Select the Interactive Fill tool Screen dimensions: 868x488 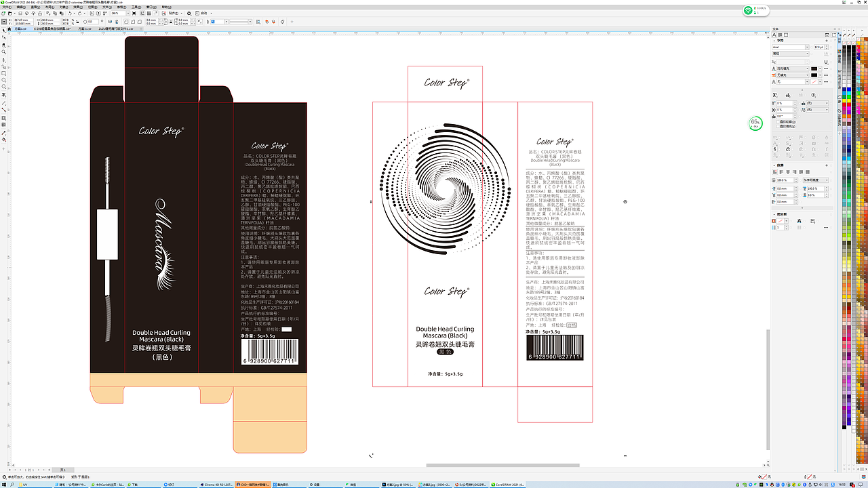3,140
